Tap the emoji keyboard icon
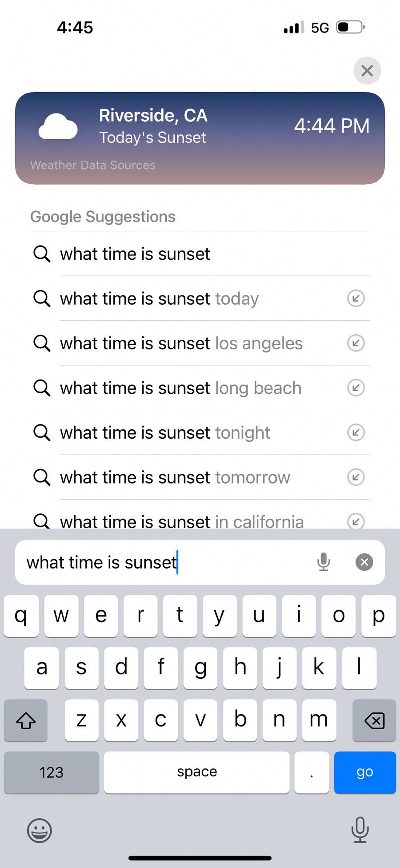 click(x=40, y=830)
